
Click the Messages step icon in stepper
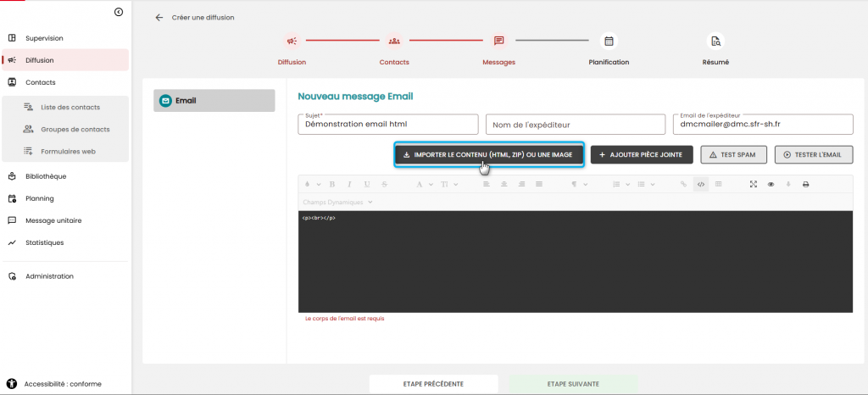[x=498, y=41]
